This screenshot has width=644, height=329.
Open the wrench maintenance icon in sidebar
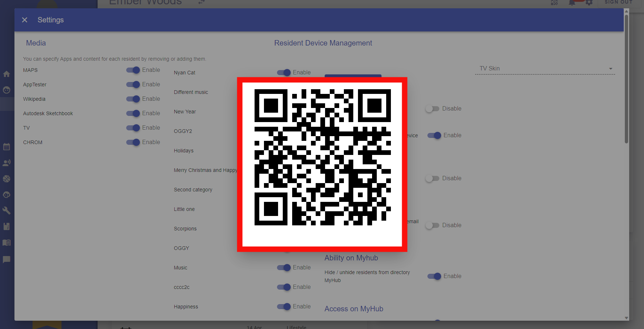(x=7, y=211)
